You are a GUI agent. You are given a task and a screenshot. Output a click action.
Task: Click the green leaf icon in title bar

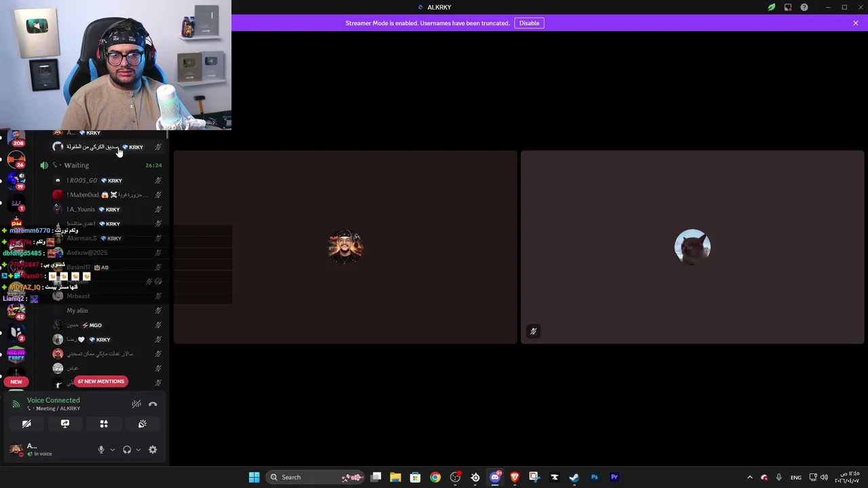(771, 7)
